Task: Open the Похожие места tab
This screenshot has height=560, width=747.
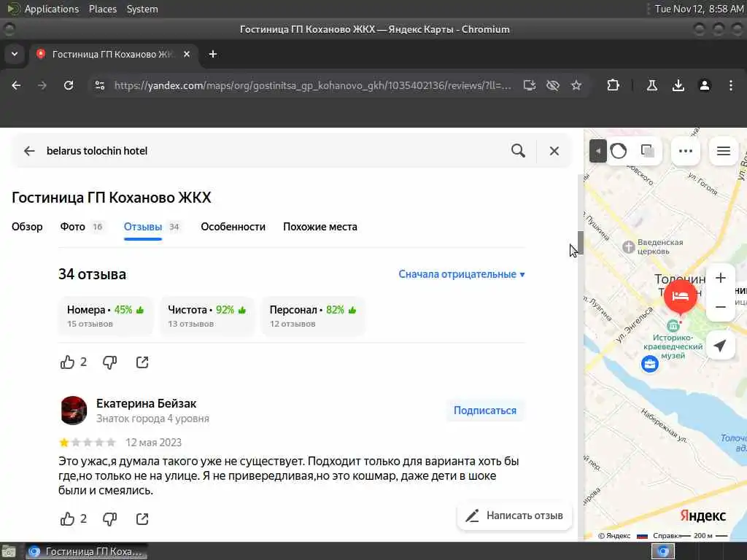Action: pos(320,227)
